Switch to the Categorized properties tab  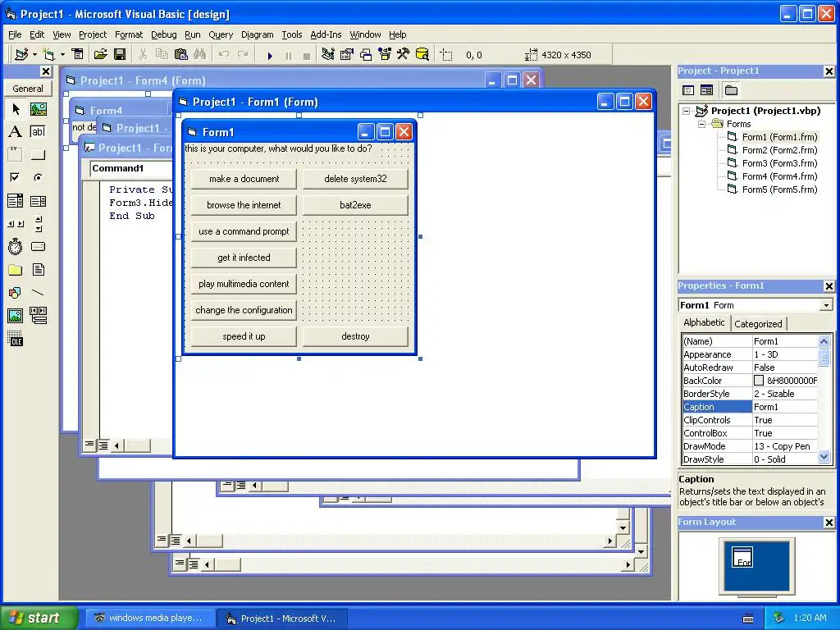758,323
